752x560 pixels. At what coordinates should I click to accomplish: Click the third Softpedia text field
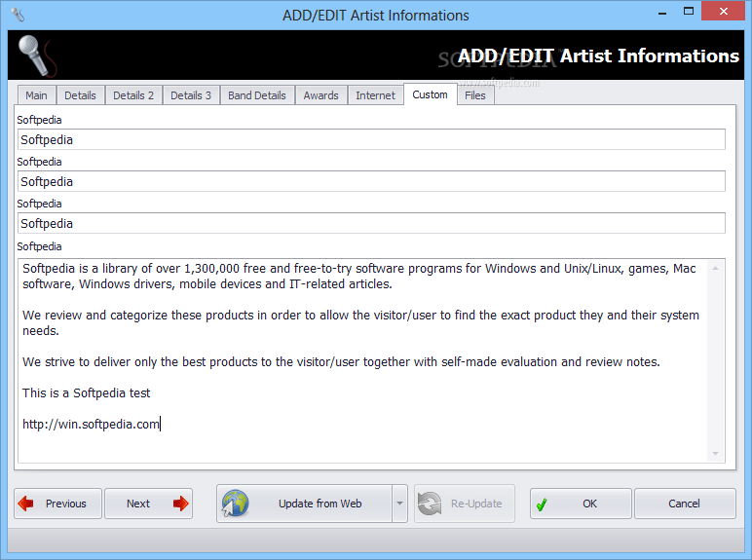coord(371,223)
